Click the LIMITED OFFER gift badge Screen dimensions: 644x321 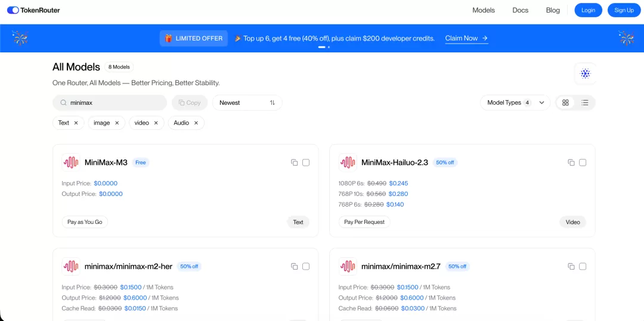(x=194, y=38)
